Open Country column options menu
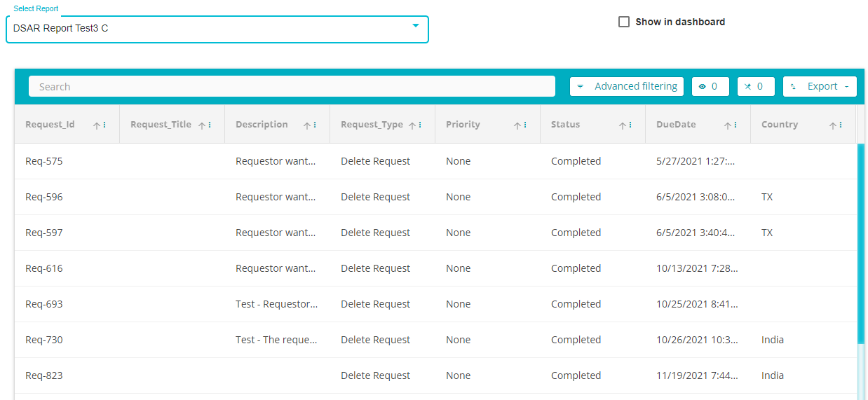 [841, 125]
